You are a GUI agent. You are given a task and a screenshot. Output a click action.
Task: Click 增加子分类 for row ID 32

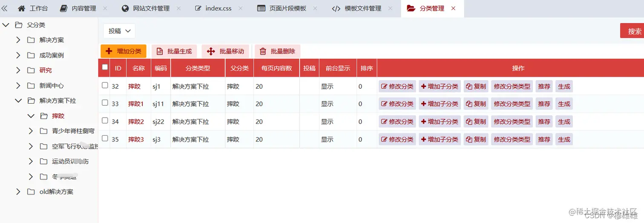click(x=440, y=86)
